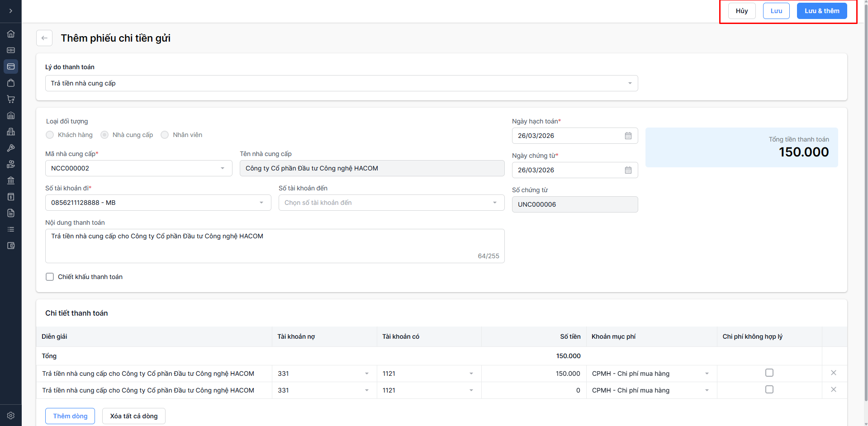Click the bank building sidebar icon
868x426 pixels.
point(11,180)
